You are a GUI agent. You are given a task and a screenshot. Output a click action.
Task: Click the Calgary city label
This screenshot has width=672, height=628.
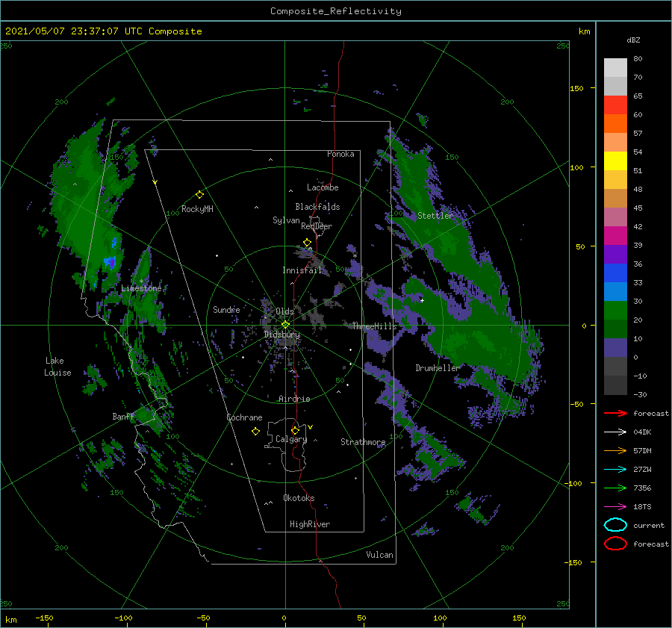[291, 439]
